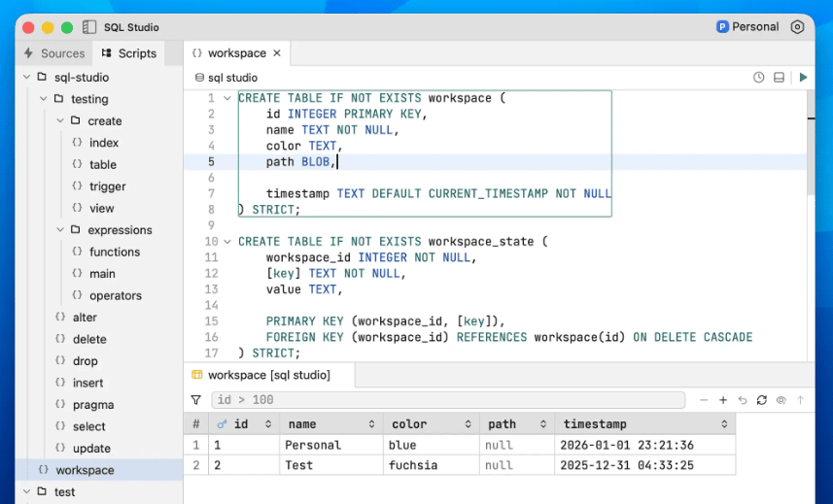
Task: Click the null path cell in the Personal row
Action: click(517, 445)
